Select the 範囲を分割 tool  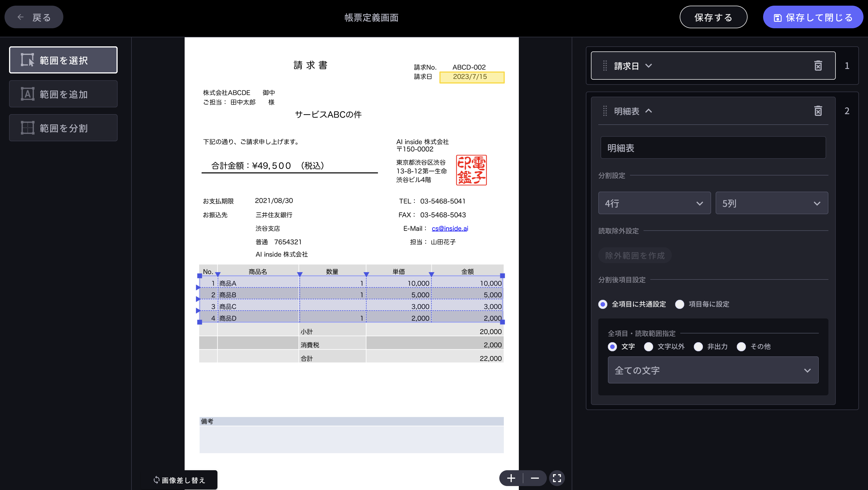63,128
